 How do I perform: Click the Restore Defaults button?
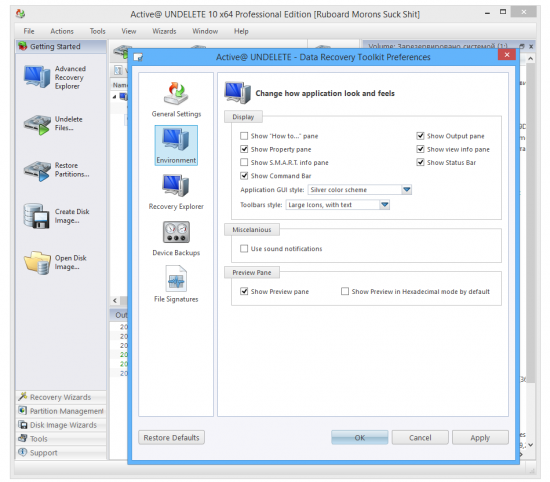pos(171,438)
